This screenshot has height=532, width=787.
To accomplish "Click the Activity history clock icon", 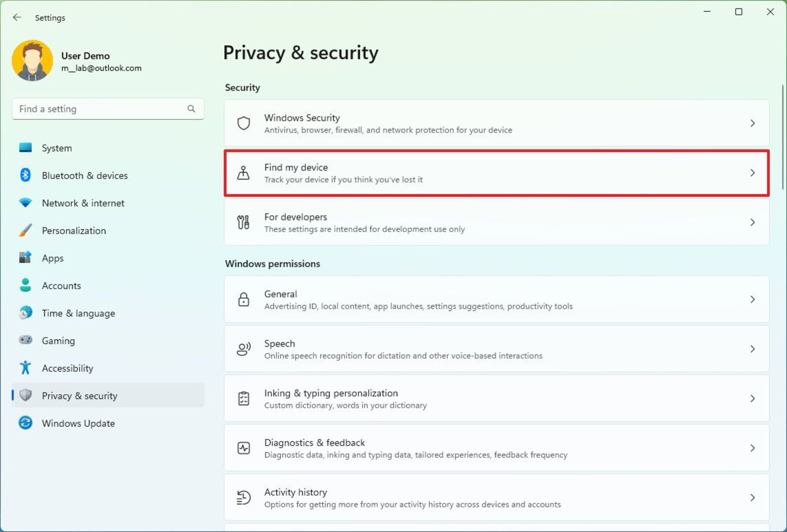I will [x=243, y=498].
